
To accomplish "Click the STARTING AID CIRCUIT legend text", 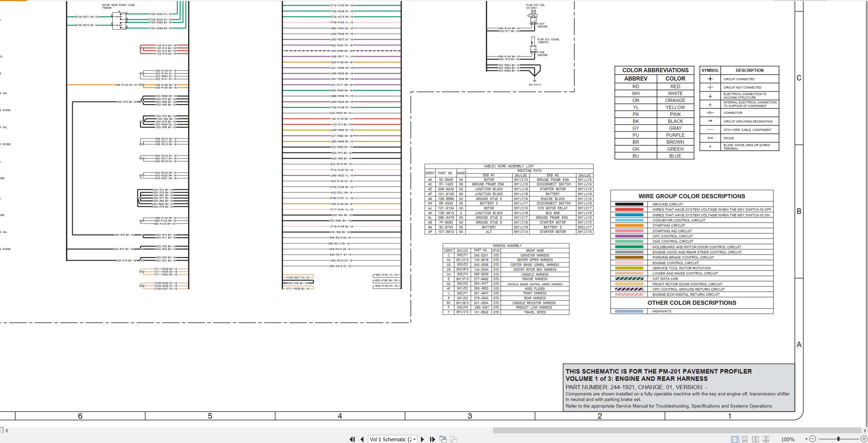I will point(672,231).
